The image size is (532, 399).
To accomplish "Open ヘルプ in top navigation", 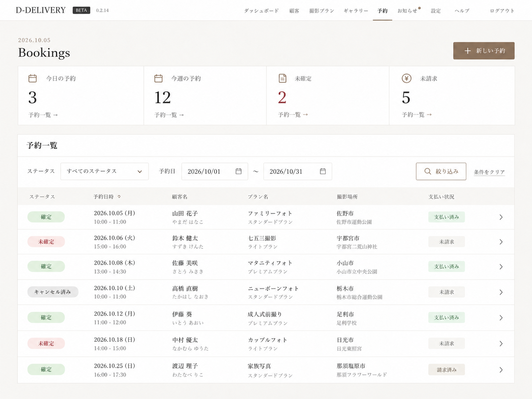I will [x=462, y=11].
